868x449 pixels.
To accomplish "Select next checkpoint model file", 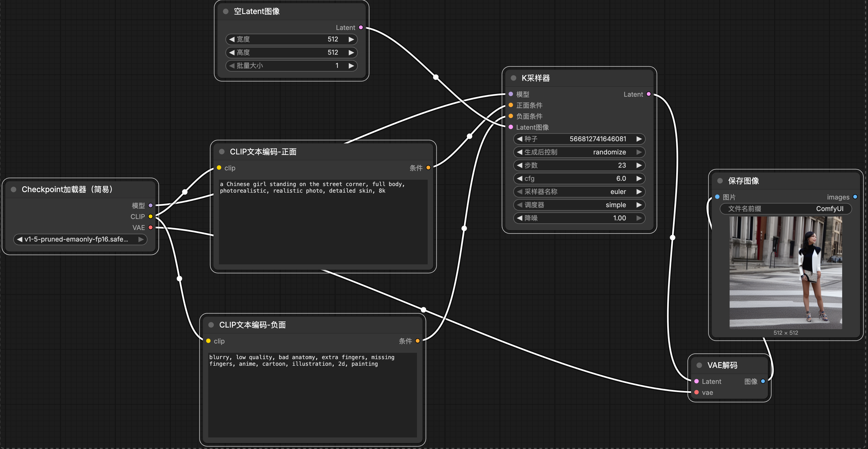I will [141, 239].
